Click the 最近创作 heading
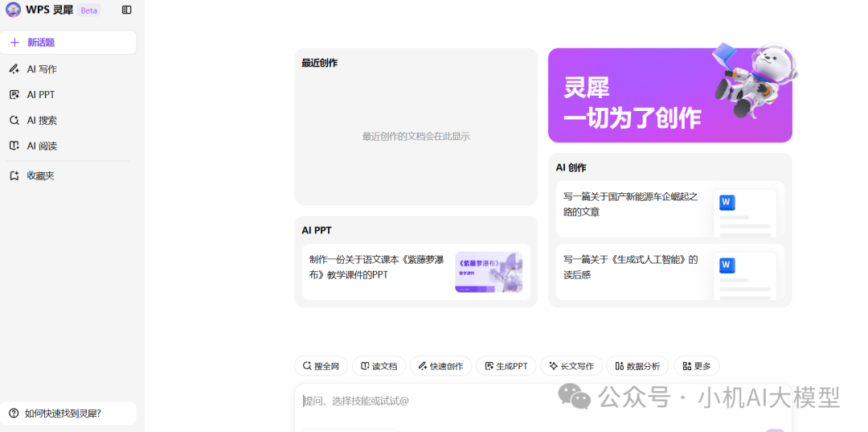Screen dimensions: 868x432 [319, 63]
